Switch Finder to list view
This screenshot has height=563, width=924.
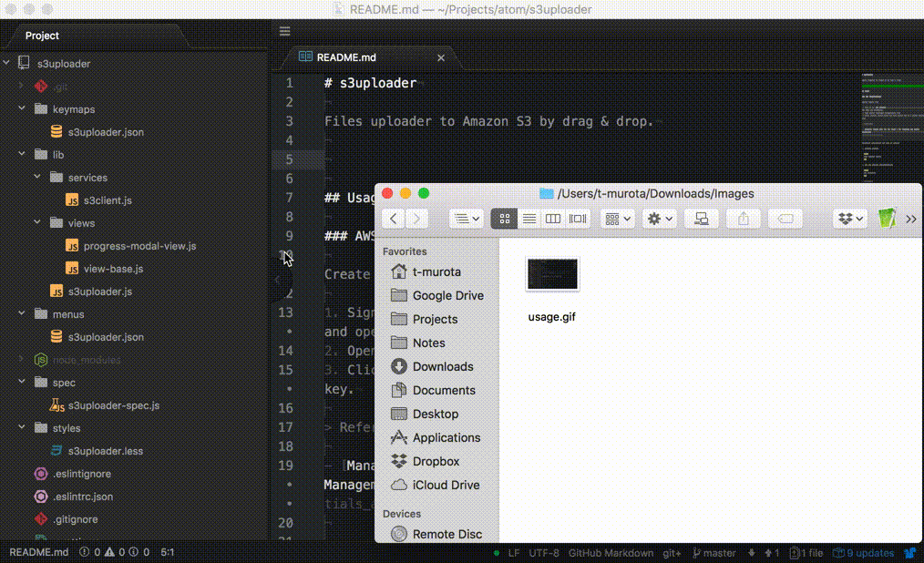[529, 219]
